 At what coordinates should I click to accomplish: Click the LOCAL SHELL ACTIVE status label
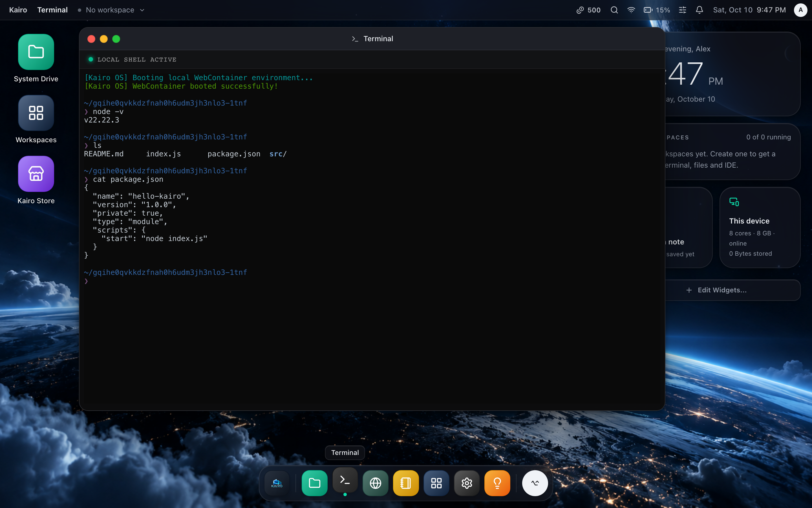(136, 60)
